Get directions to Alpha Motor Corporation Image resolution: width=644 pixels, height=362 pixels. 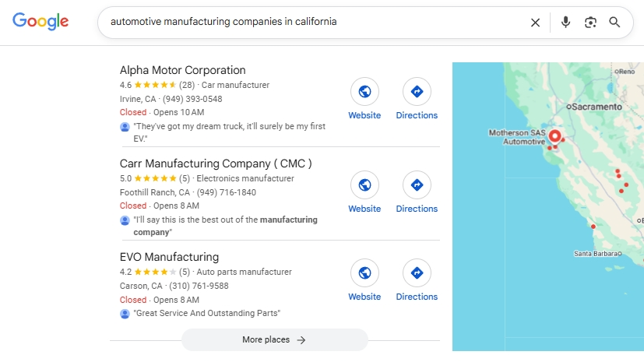(417, 92)
